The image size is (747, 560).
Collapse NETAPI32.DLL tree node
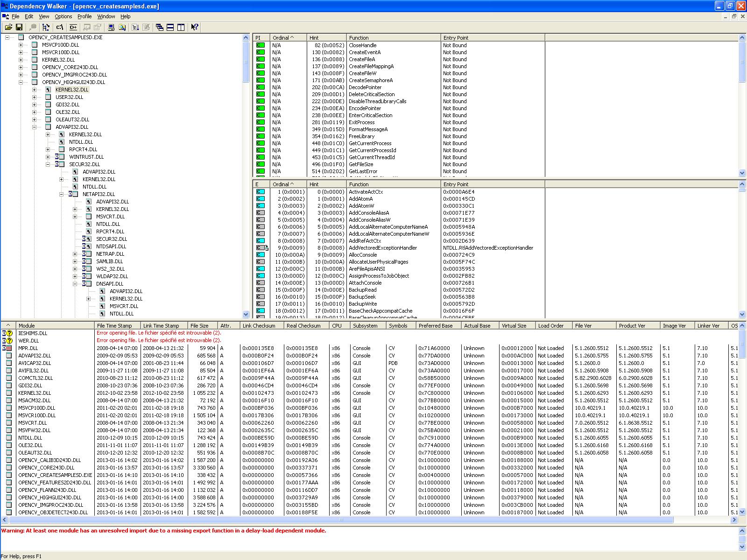click(x=61, y=194)
